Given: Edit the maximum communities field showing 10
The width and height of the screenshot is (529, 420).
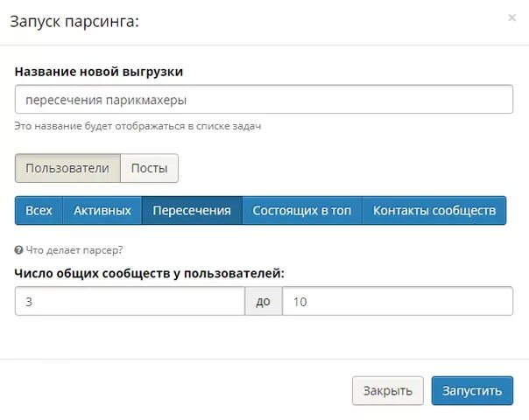Looking at the screenshot, I should tap(398, 301).
